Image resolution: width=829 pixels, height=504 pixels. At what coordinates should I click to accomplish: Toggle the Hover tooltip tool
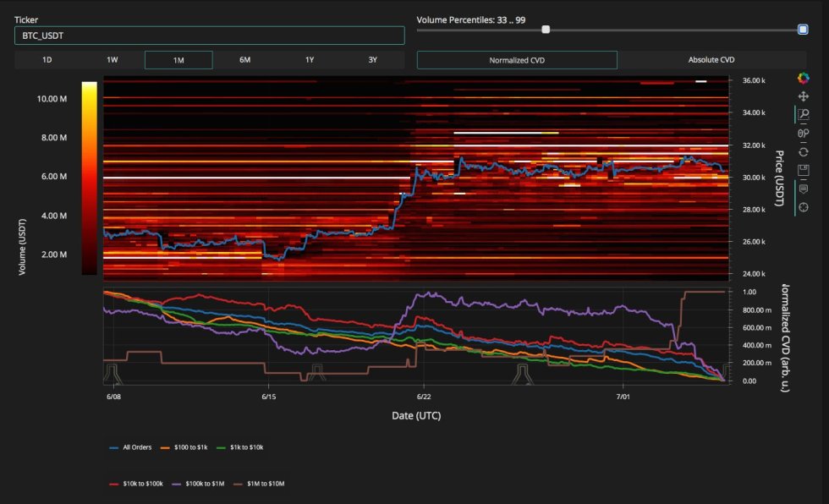(804, 189)
